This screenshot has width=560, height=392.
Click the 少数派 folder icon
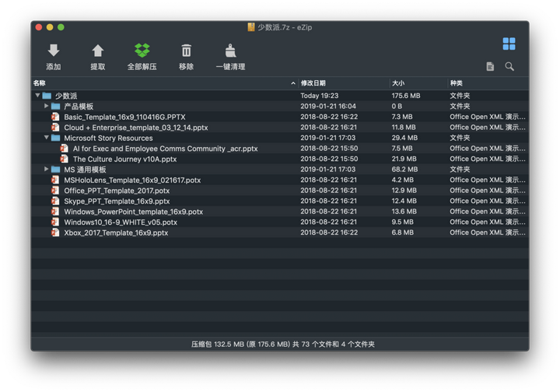tap(47, 96)
